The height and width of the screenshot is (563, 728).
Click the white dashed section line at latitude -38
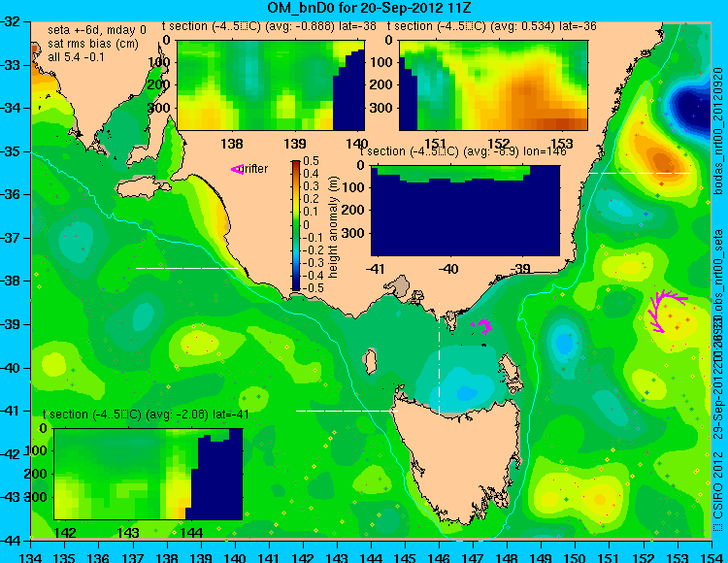(186, 268)
